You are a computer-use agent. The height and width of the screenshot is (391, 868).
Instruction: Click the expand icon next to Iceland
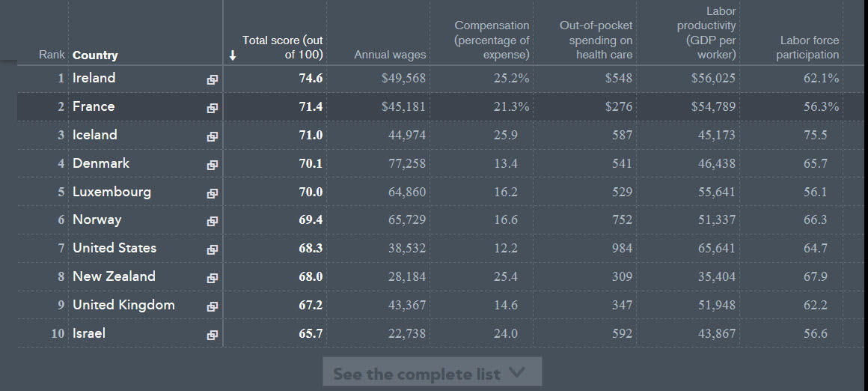pyautogui.click(x=213, y=136)
